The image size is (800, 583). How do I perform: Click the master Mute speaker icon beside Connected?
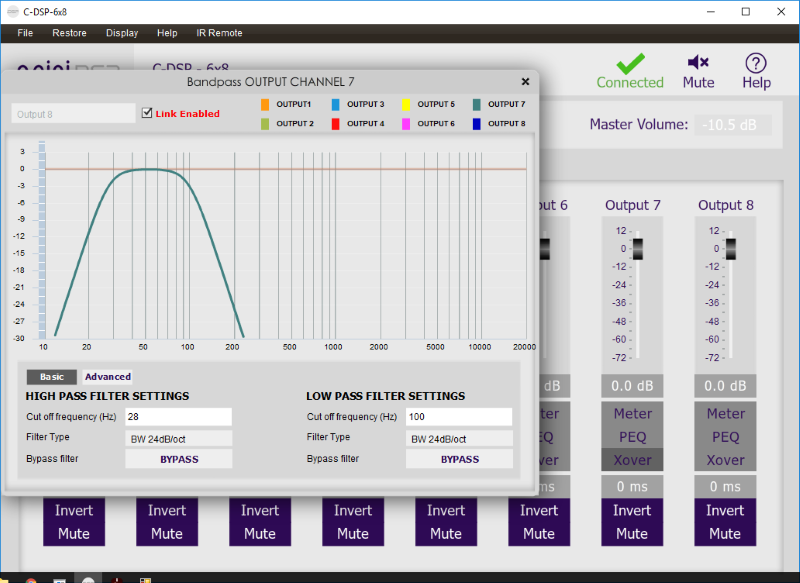[698, 62]
